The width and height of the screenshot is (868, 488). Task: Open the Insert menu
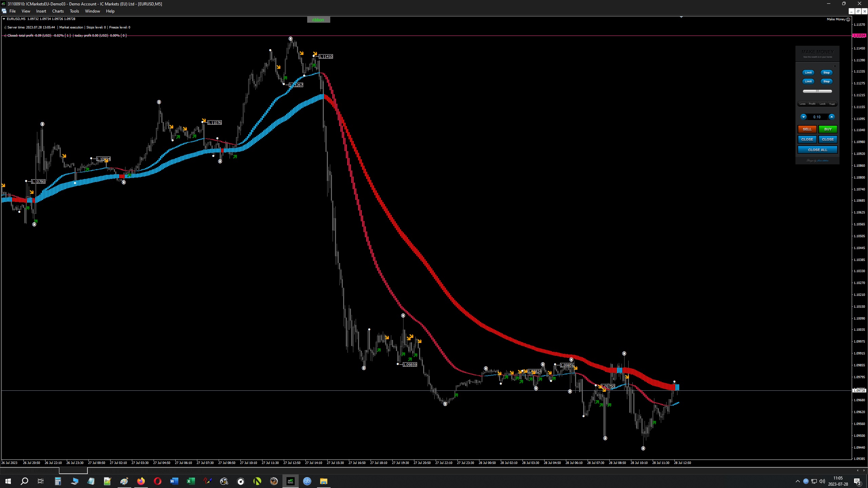[x=41, y=11]
